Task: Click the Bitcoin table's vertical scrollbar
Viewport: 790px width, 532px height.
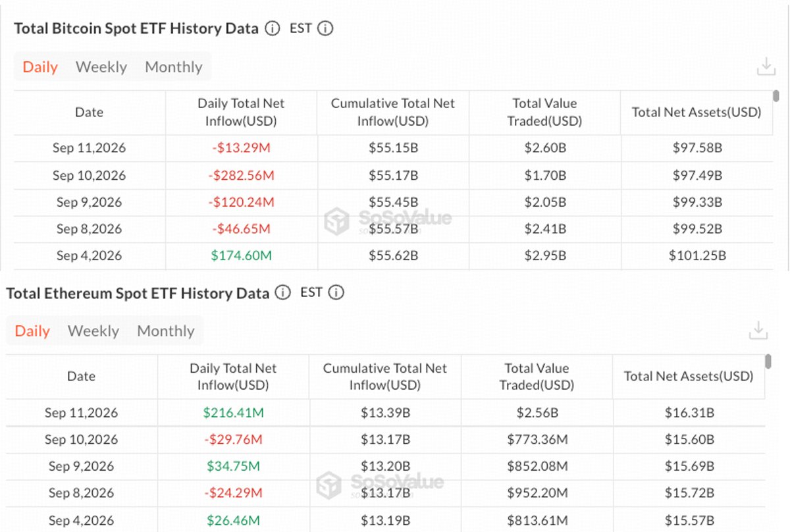Action: [776, 96]
